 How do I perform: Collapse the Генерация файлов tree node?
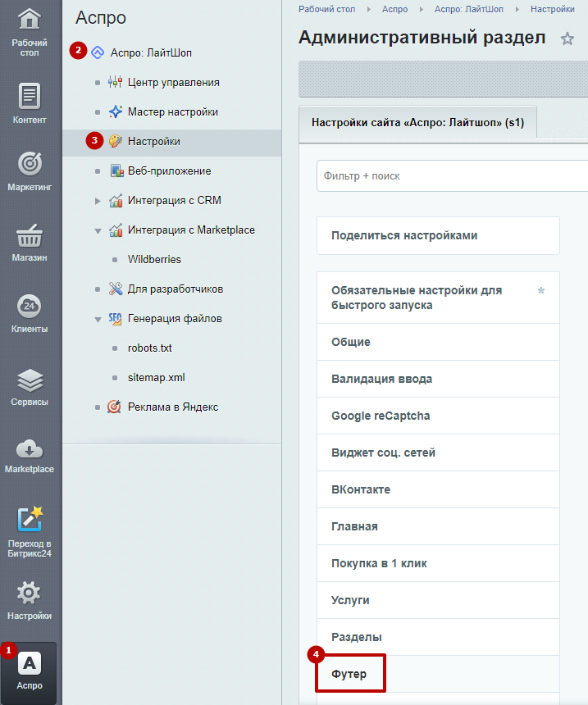pyautogui.click(x=98, y=320)
